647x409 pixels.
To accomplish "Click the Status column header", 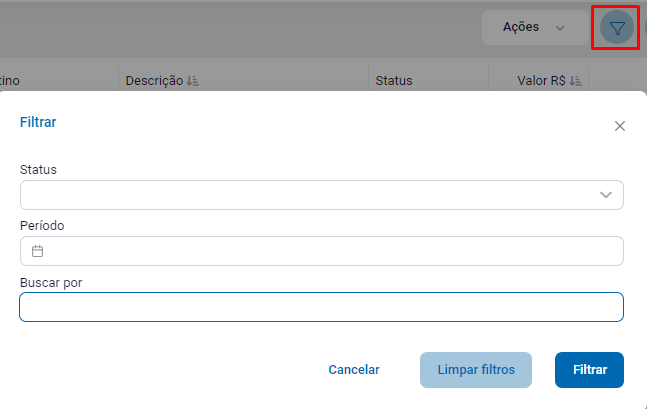I will pyautogui.click(x=393, y=81).
